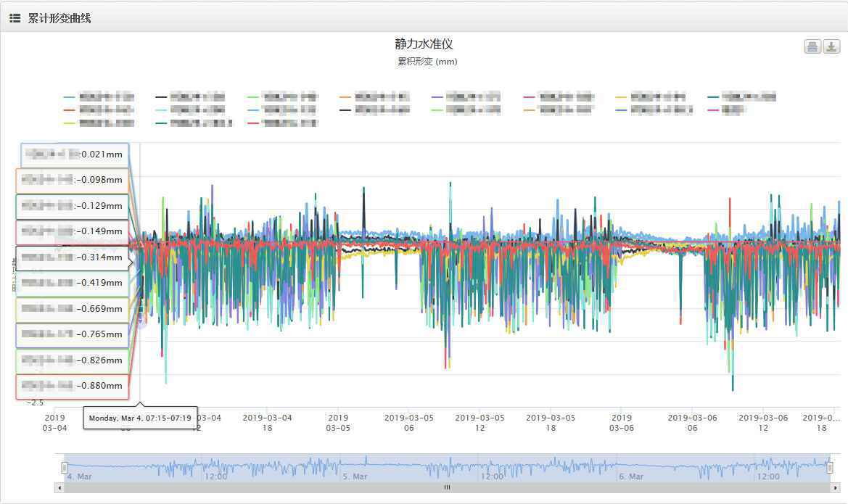Click the right scrollbar arrow under navigator
848x504 pixels.
(836, 487)
